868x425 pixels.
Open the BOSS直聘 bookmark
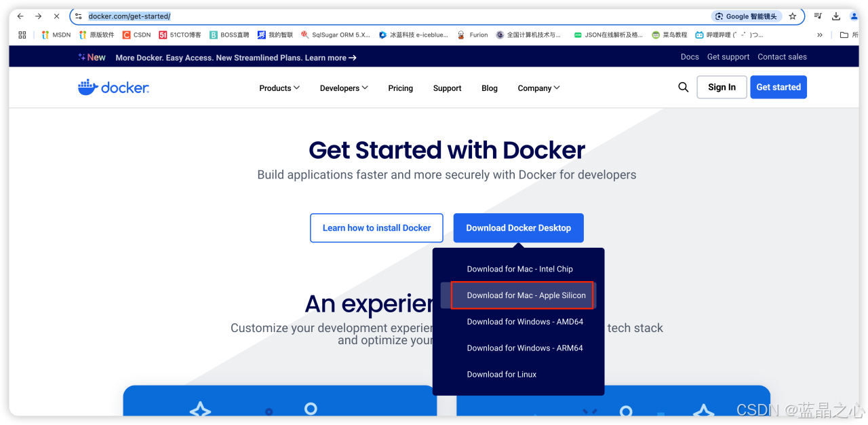click(229, 35)
